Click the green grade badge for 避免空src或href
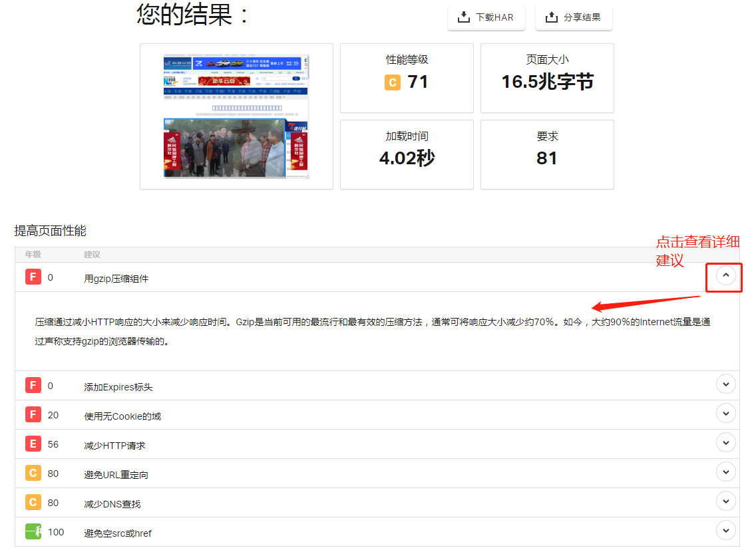This screenshot has width=756, height=556. [x=33, y=532]
